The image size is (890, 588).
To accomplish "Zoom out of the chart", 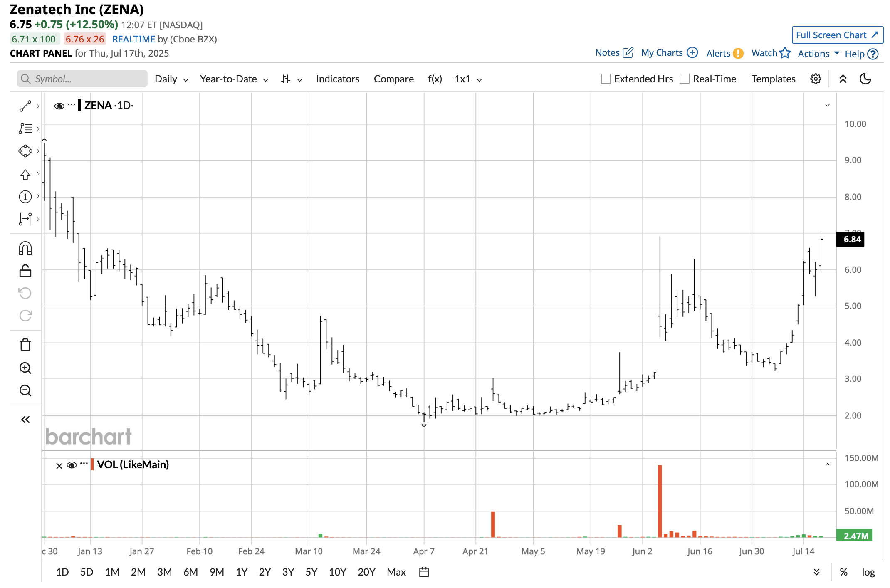I will [25, 390].
